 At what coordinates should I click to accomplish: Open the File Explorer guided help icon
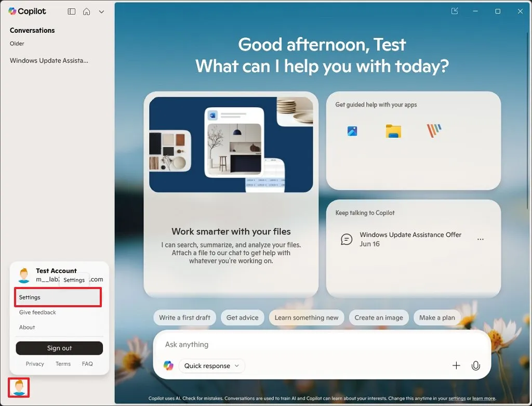(393, 131)
